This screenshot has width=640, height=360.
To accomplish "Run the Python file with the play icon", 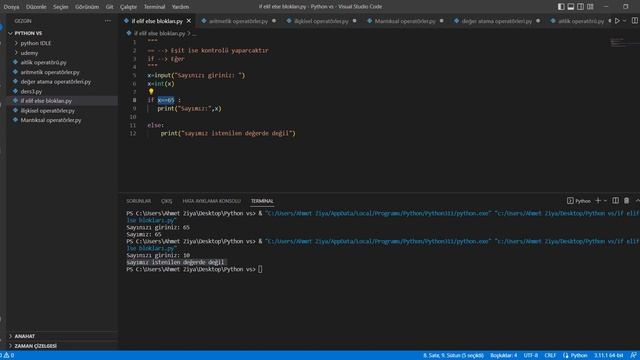I will (617, 21).
